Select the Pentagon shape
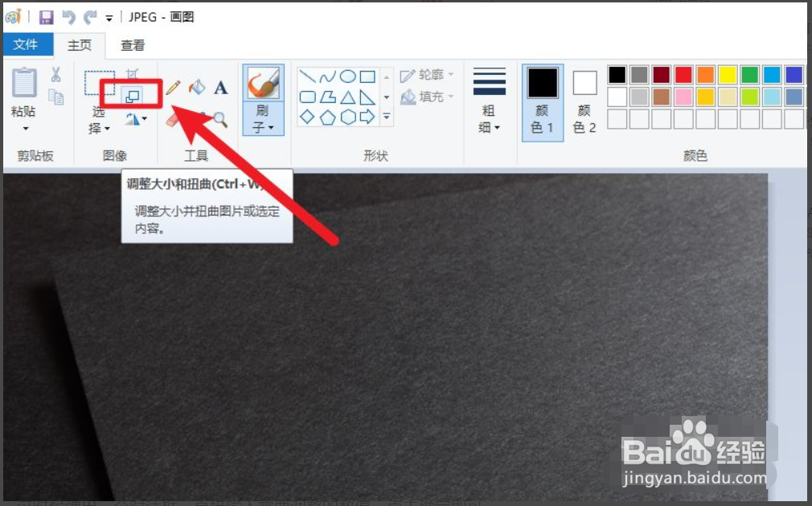 327,117
